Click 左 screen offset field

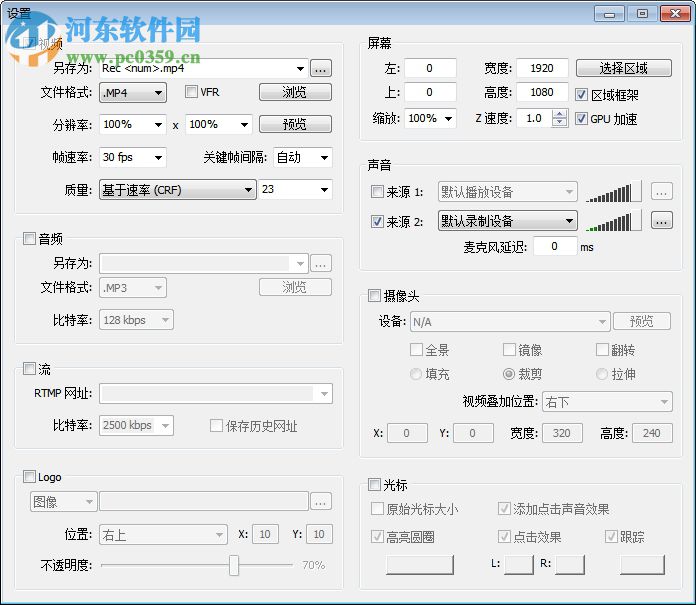(430, 68)
